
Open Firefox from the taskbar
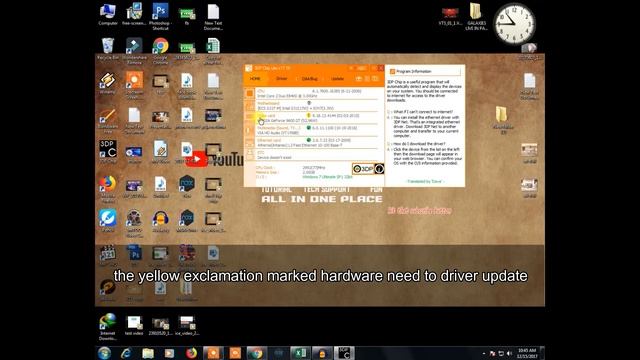[191, 353]
